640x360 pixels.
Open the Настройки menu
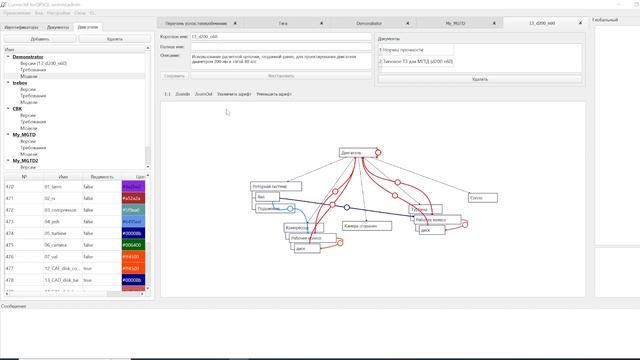[x=58, y=13]
